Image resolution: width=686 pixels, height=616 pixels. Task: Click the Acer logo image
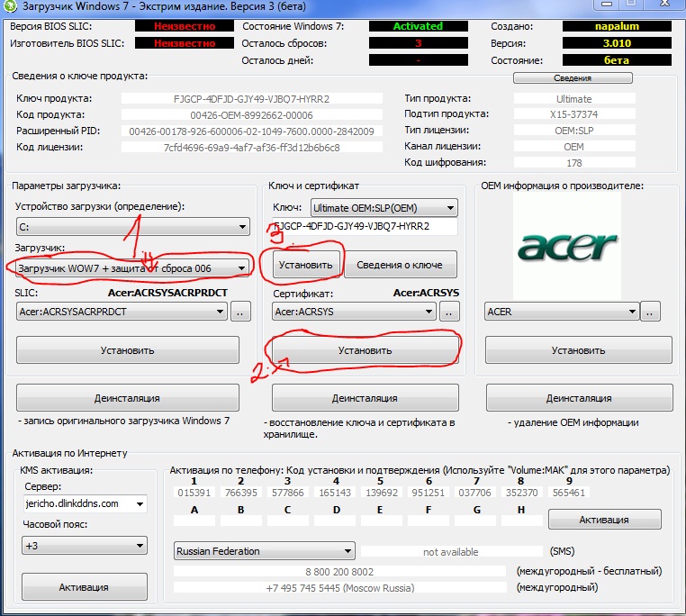(x=567, y=244)
